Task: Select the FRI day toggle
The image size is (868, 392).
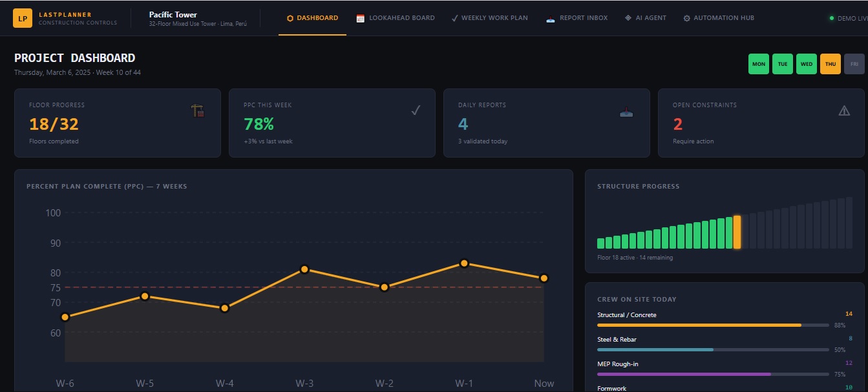Action: tap(854, 64)
